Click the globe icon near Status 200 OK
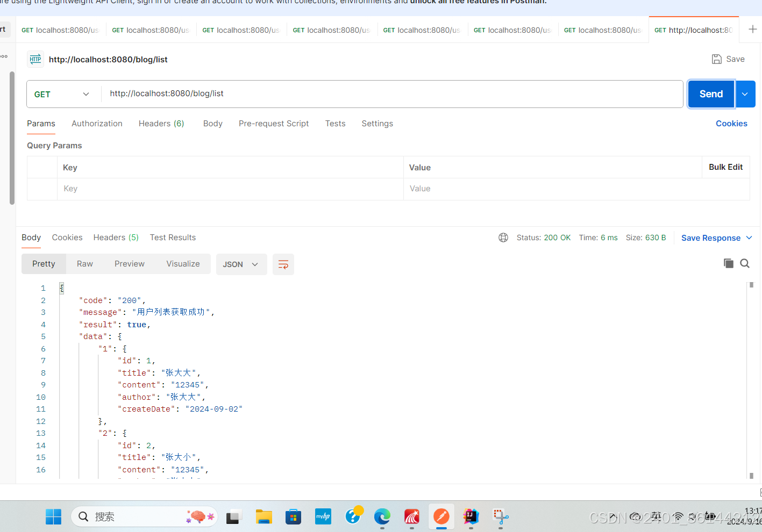The height and width of the screenshot is (532, 762). point(503,237)
